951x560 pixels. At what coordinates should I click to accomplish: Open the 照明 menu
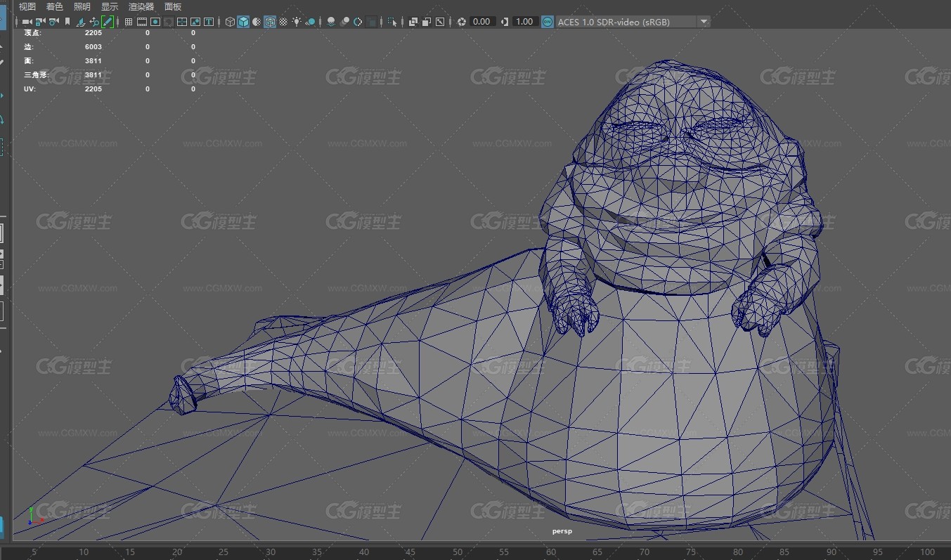point(82,6)
